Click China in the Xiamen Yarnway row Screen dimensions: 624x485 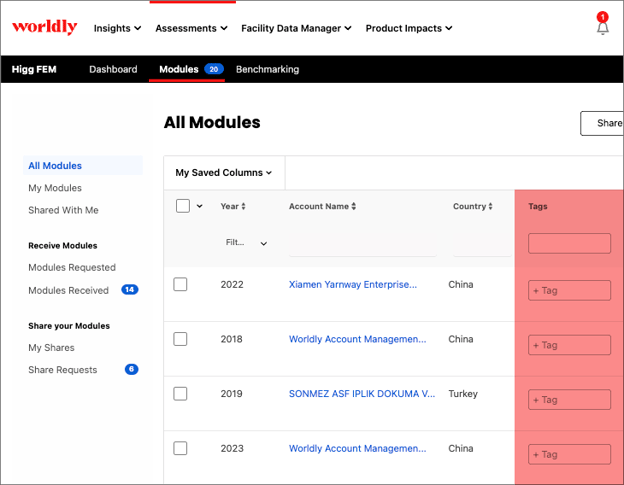click(x=461, y=284)
